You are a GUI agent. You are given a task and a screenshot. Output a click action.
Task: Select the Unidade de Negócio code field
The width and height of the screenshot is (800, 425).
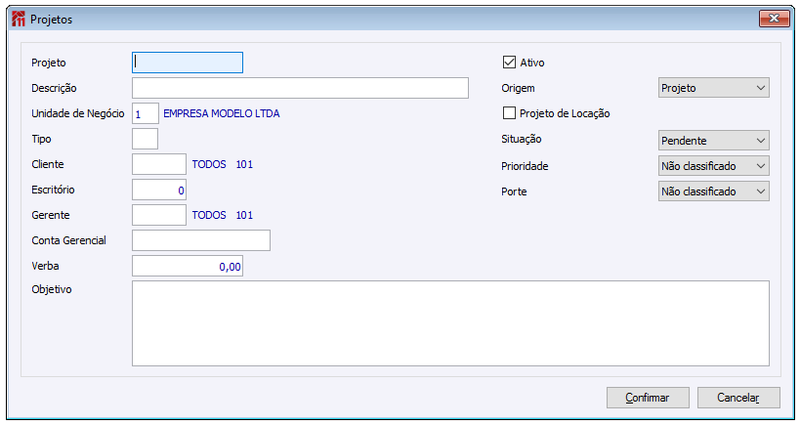pos(145,113)
